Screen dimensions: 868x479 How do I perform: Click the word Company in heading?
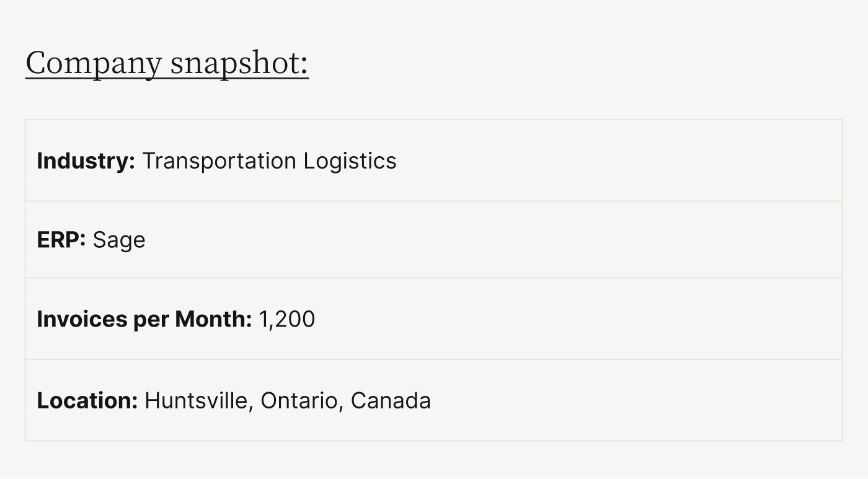tap(94, 63)
